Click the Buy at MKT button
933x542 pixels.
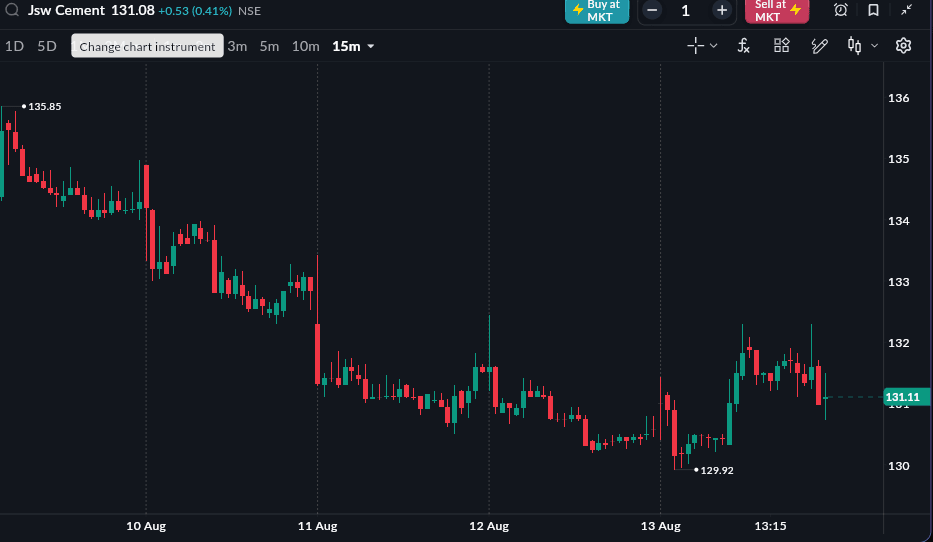pyautogui.click(x=597, y=11)
